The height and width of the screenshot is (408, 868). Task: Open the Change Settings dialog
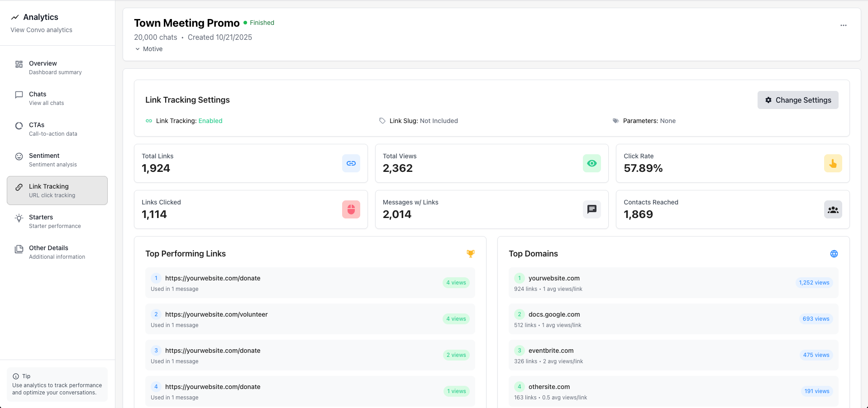[797, 100]
